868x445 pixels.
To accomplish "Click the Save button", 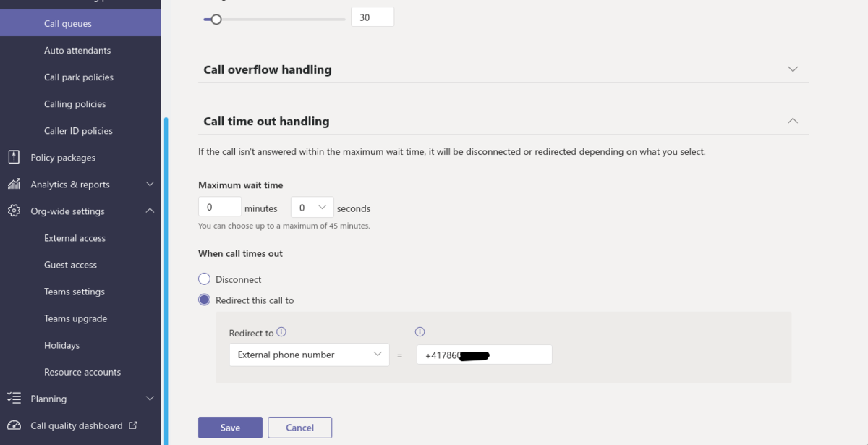I will coord(230,427).
